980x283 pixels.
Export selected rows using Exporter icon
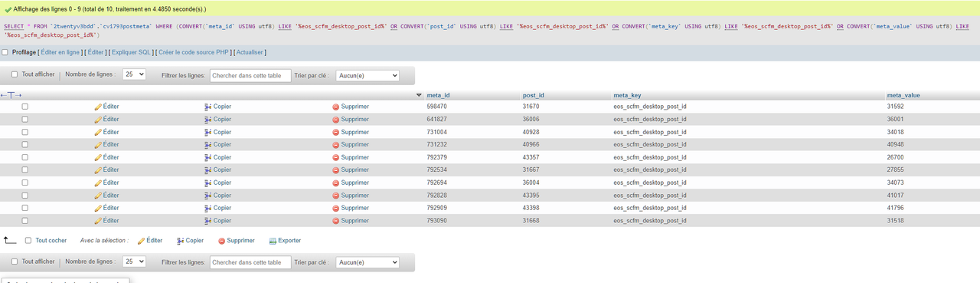(285, 241)
